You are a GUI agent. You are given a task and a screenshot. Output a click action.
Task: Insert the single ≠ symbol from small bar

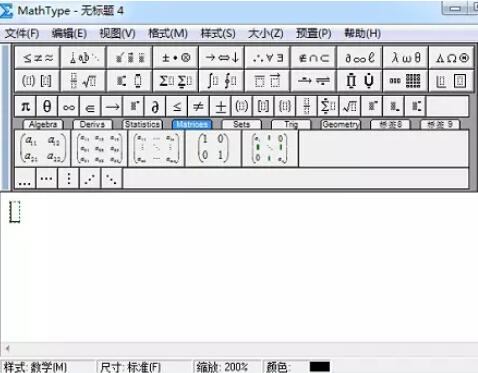(198, 107)
